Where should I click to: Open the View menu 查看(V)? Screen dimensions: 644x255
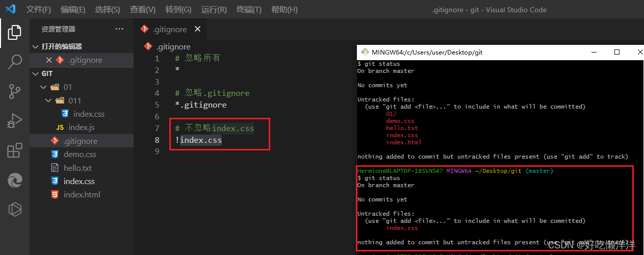(x=143, y=10)
